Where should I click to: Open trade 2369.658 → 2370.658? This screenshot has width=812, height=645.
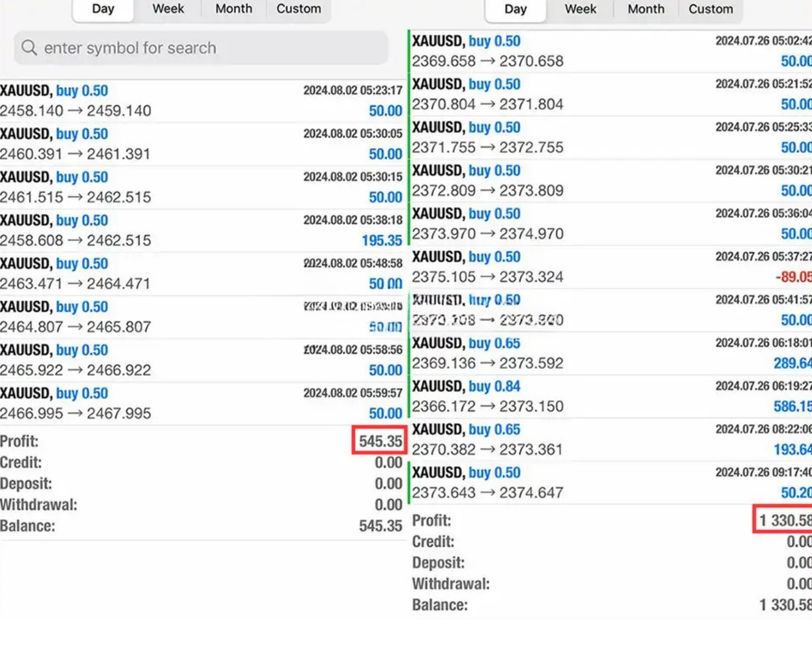click(x=610, y=51)
